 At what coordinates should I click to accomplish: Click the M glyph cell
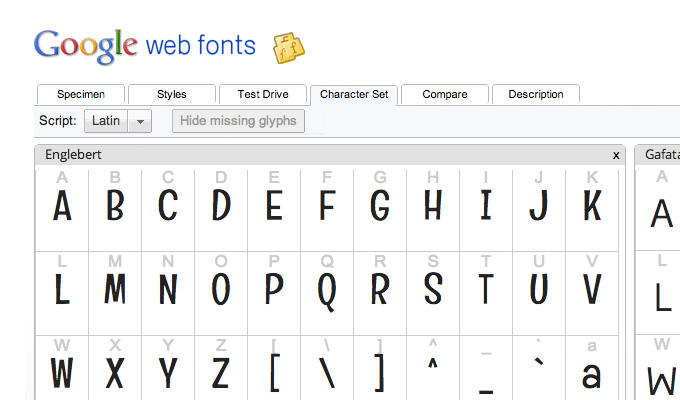[x=115, y=294]
